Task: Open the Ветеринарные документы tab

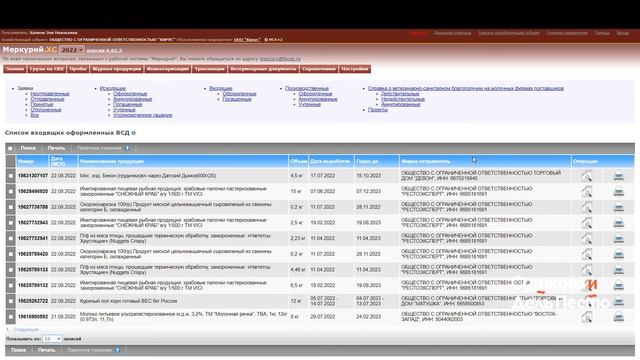Action: [263, 69]
